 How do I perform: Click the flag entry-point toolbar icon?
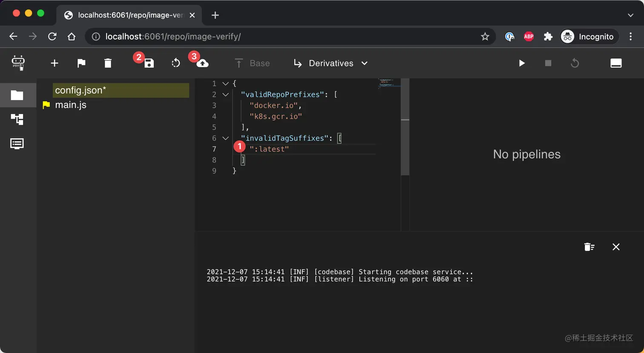[x=81, y=63]
